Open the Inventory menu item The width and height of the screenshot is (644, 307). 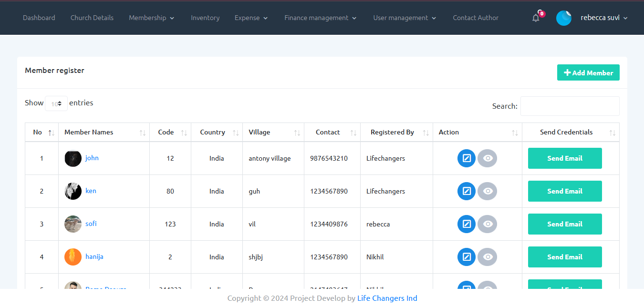click(x=205, y=18)
